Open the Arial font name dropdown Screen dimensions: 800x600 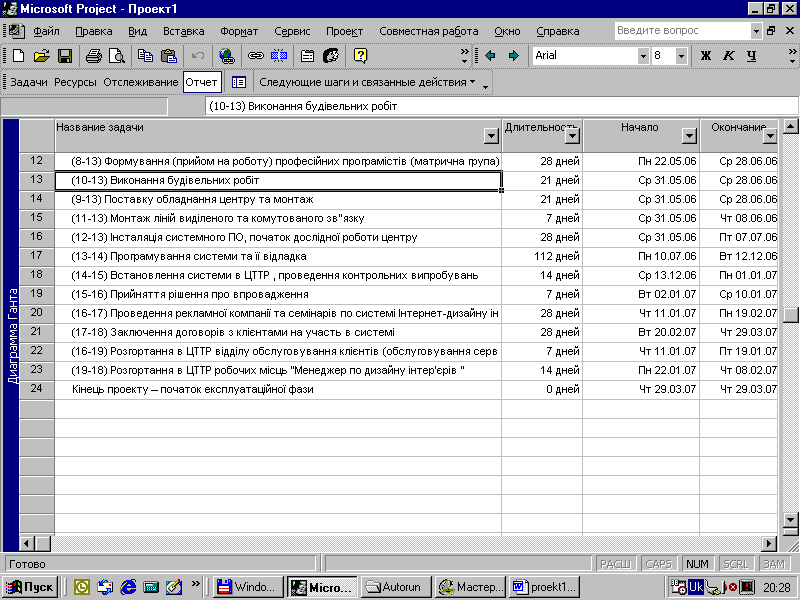[x=643, y=56]
